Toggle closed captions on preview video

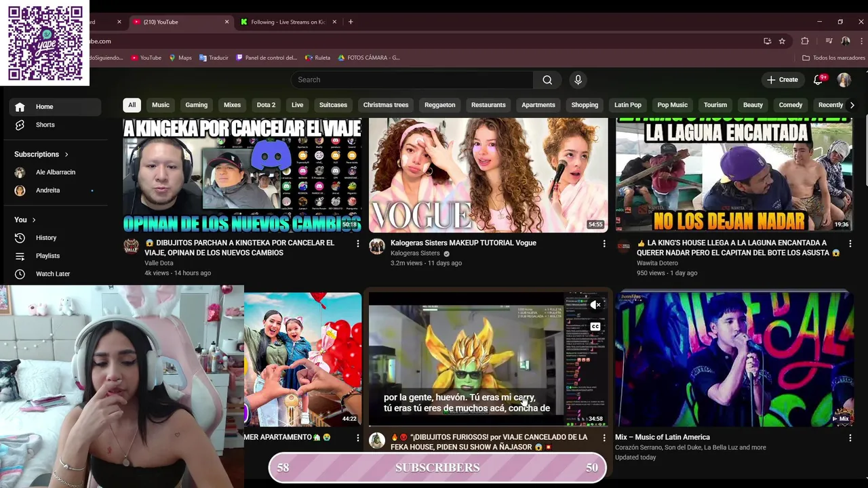tap(595, 327)
